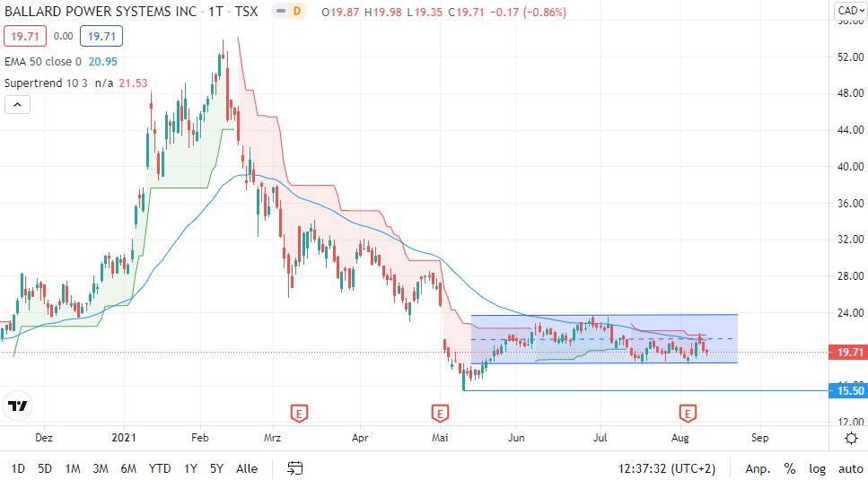Select the Alle time range
The height and width of the screenshot is (480, 868).
coord(247,468)
